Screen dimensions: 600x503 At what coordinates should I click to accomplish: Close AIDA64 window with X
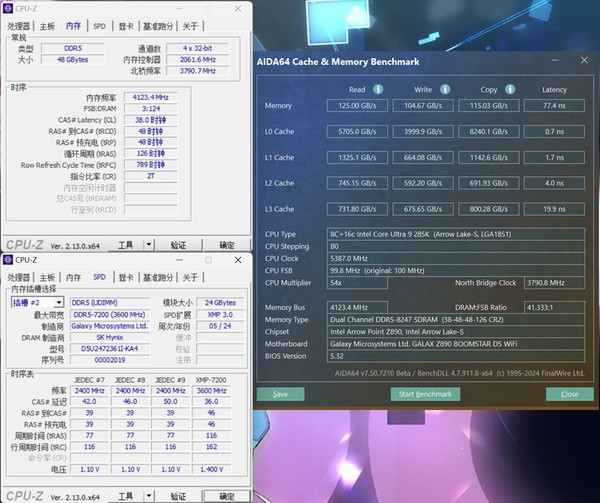pyautogui.click(x=584, y=60)
